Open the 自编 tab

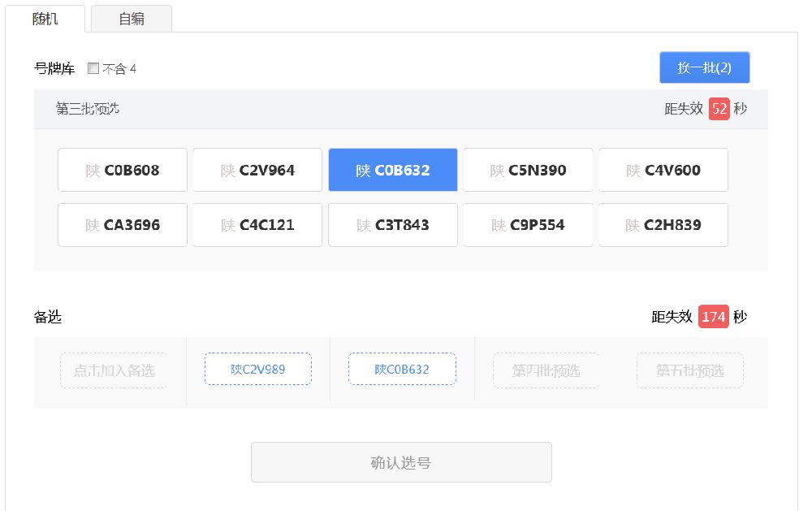coord(132,19)
